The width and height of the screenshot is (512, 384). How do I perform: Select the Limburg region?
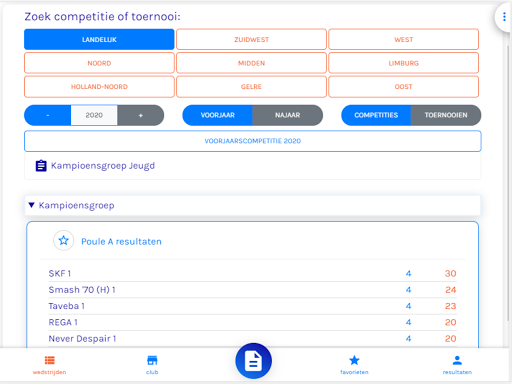coord(403,63)
